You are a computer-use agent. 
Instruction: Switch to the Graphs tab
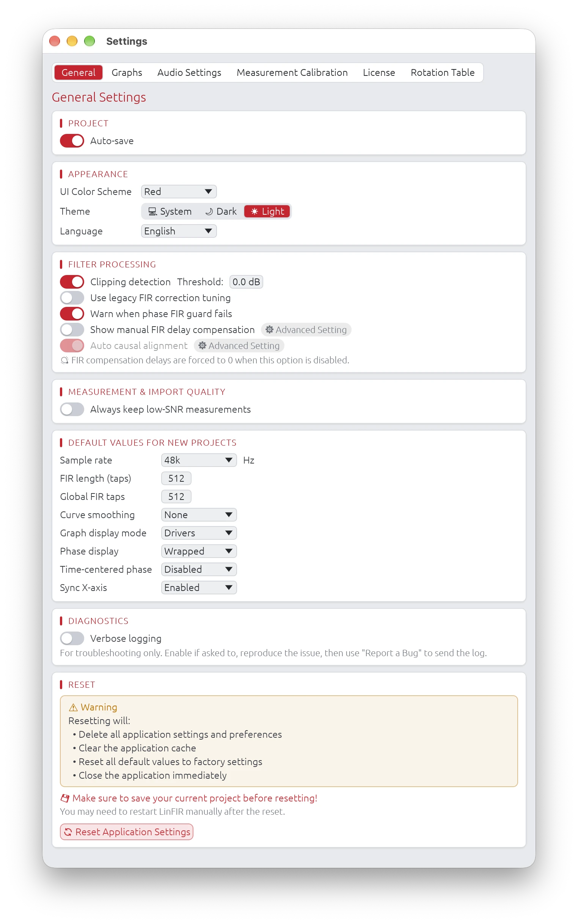127,72
